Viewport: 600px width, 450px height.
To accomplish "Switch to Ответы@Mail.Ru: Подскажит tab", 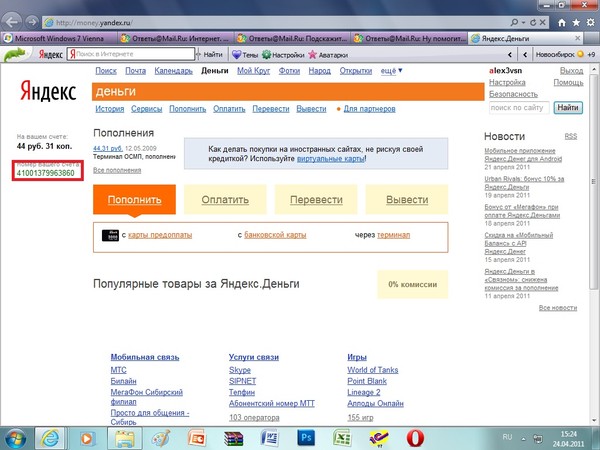I will 293,38.
